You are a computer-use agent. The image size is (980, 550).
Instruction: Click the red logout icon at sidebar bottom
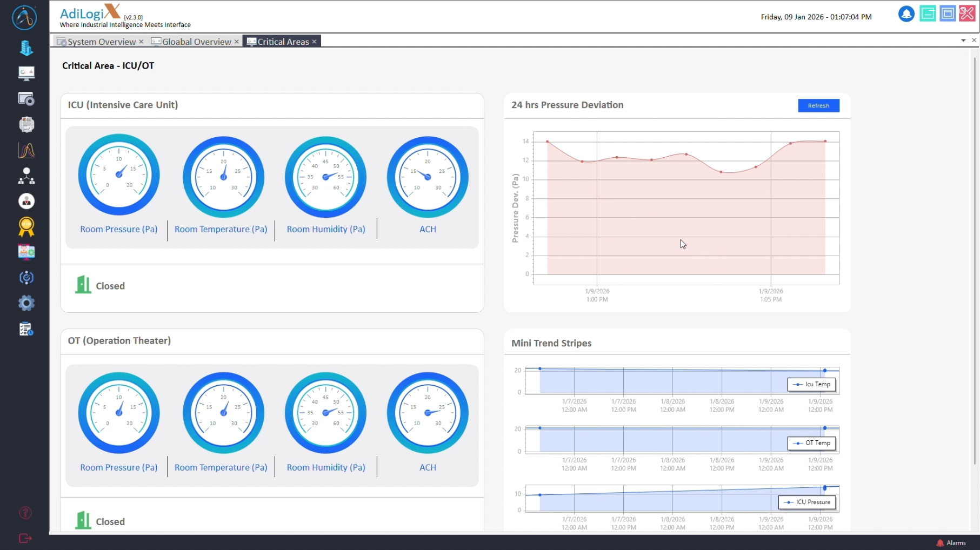pos(25,538)
